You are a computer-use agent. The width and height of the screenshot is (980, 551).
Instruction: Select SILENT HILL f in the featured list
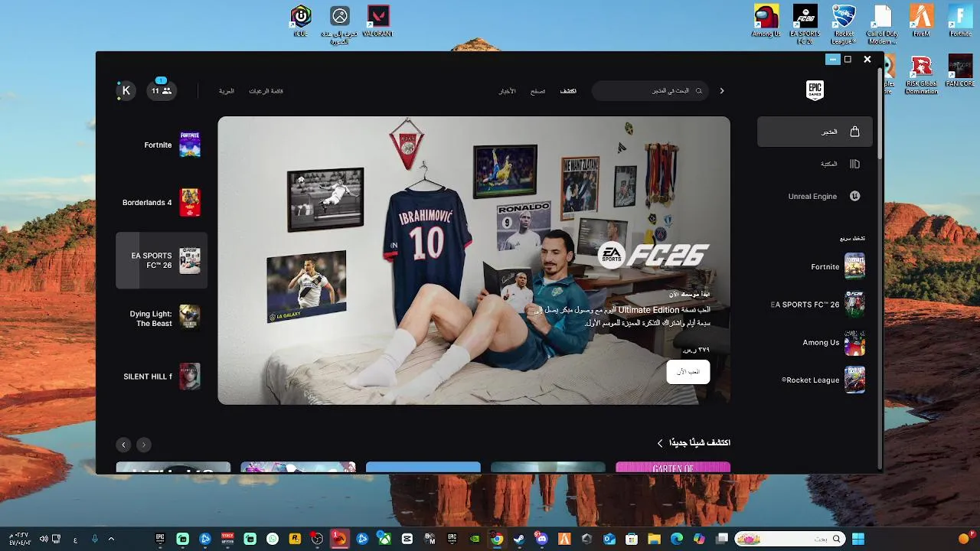[x=162, y=377]
